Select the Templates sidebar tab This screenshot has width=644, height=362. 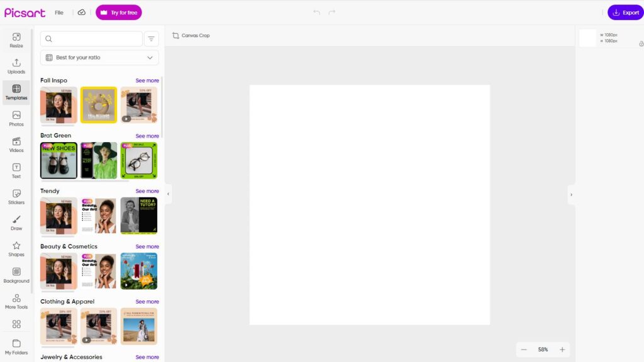click(16, 92)
